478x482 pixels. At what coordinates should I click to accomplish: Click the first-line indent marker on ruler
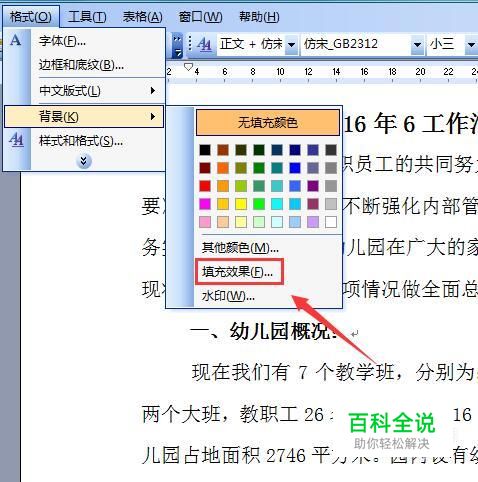(188, 67)
